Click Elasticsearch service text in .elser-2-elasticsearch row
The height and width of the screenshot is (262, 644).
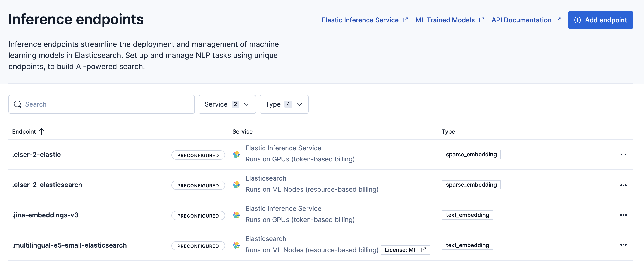click(266, 178)
